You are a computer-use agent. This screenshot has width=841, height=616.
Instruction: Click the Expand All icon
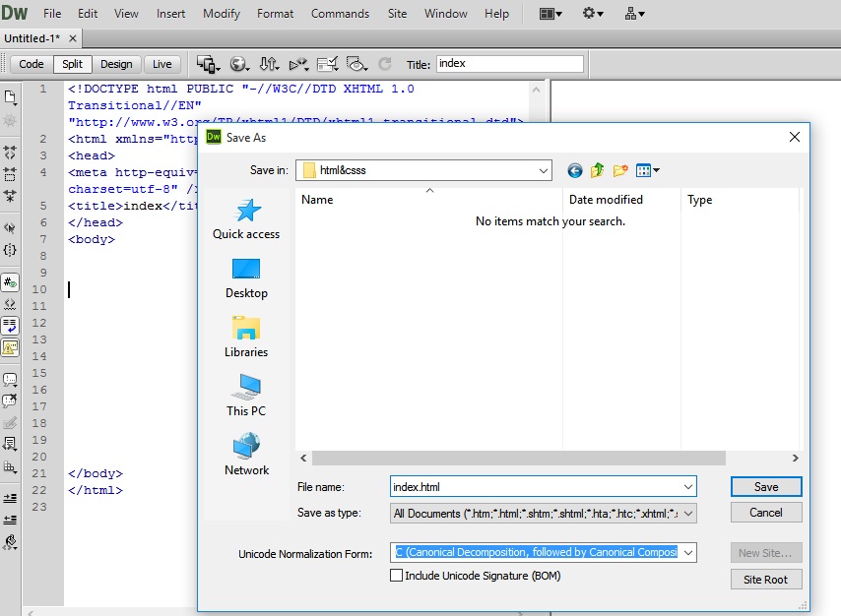click(10, 195)
